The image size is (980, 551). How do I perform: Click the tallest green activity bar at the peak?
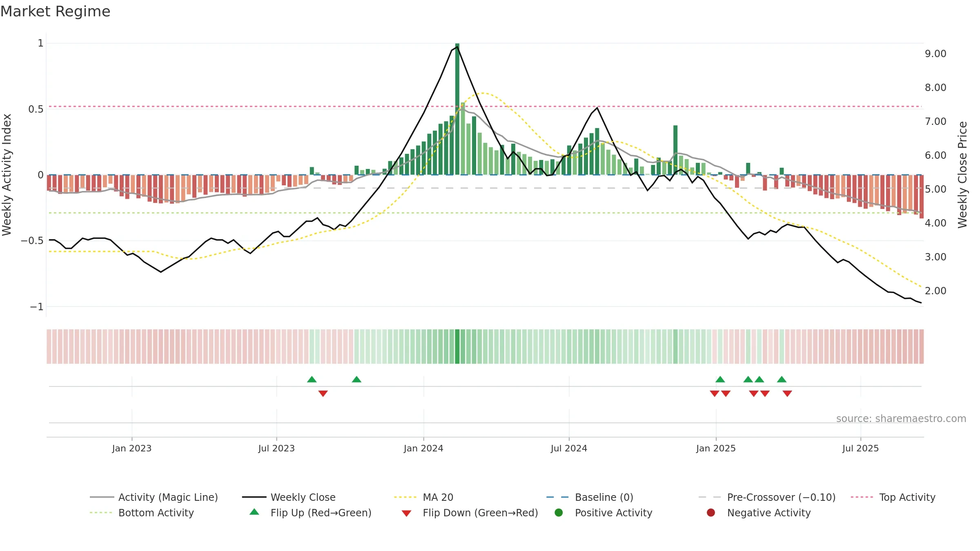(457, 109)
